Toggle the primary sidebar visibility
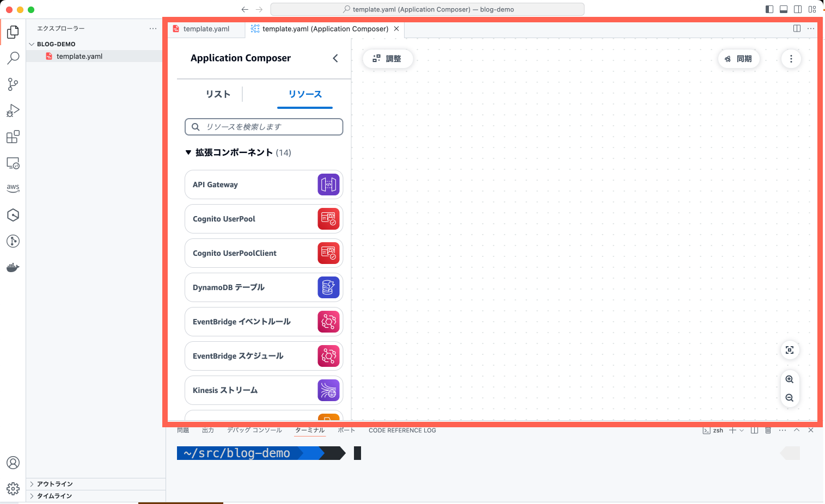 (769, 9)
